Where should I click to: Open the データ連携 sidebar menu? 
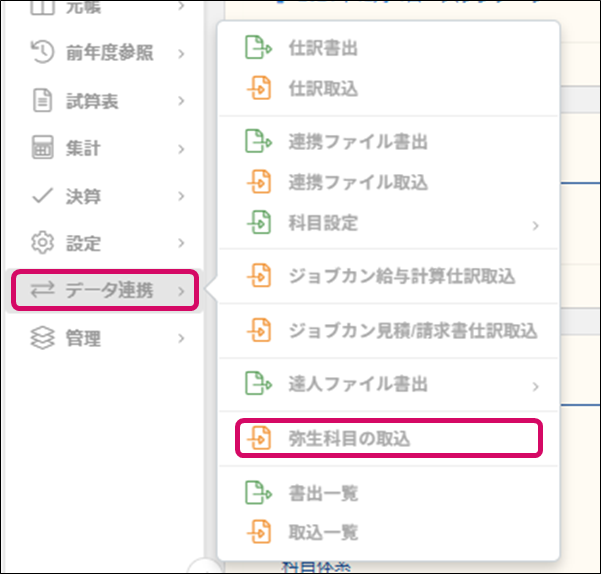pos(105,291)
